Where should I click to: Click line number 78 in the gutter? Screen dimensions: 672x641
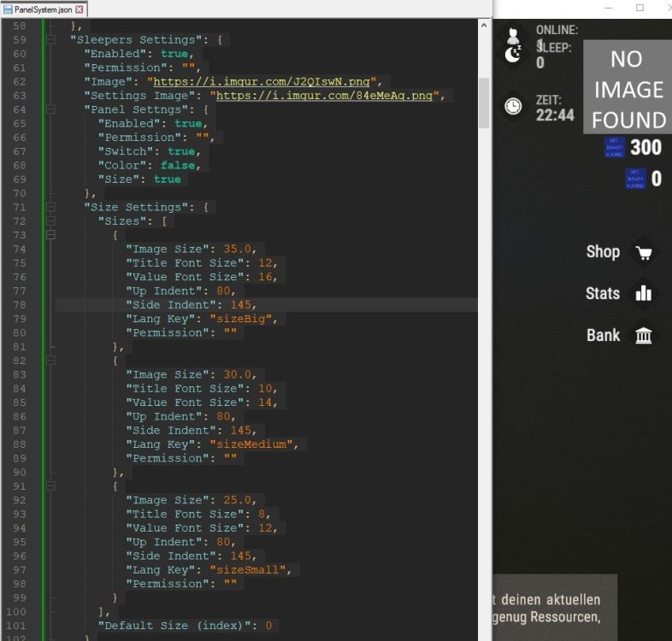[x=20, y=305]
